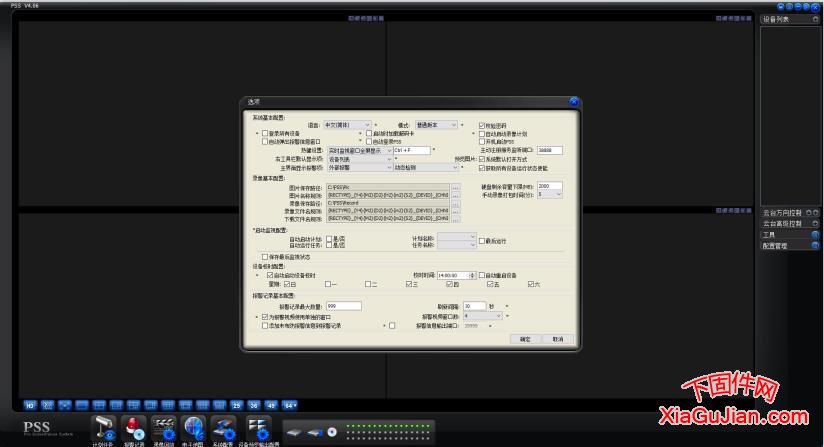Image resolution: width=824 pixels, height=447 pixels.
Task: Click the Ctrl + F hotkey field
Action: click(x=411, y=151)
